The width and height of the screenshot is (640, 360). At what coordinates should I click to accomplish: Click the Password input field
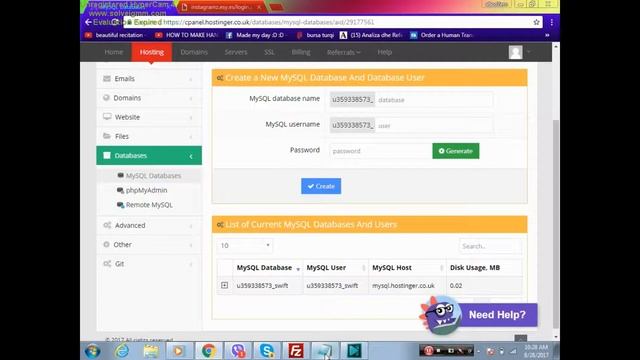[381, 151]
